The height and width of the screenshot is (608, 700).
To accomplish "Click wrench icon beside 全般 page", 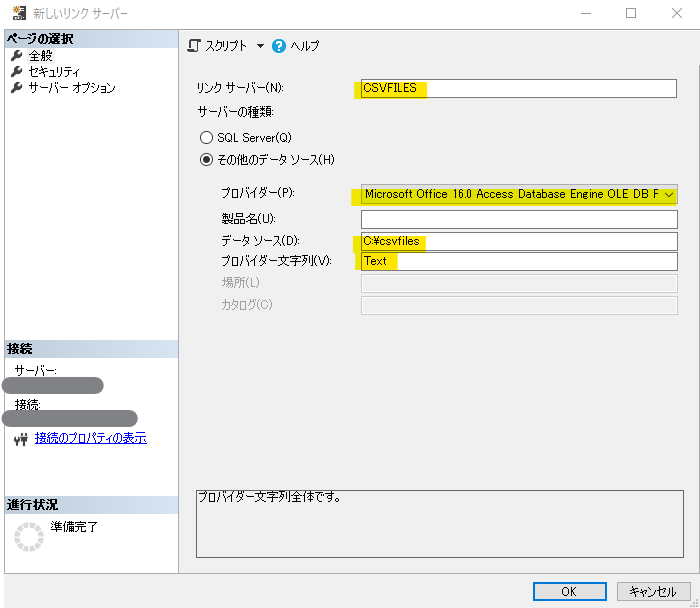I will click(16, 56).
